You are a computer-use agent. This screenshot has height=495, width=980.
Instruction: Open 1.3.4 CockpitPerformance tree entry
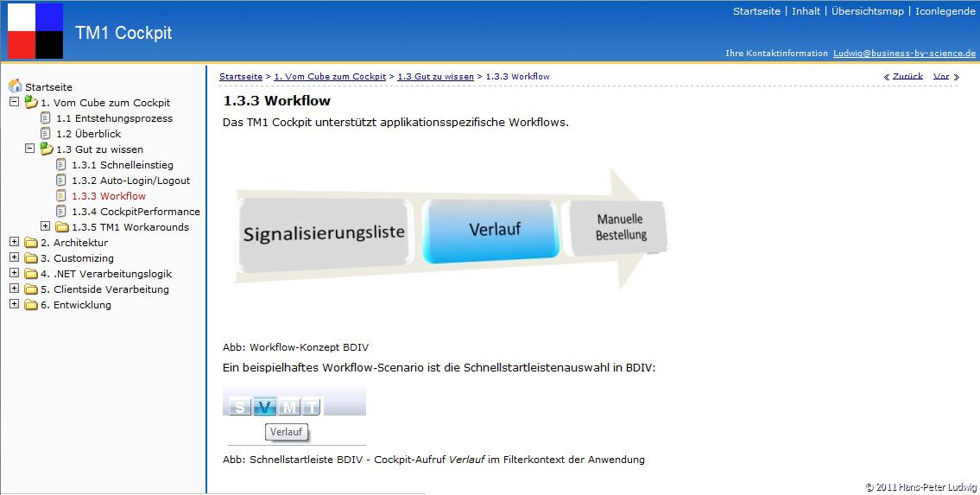[x=136, y=212]
